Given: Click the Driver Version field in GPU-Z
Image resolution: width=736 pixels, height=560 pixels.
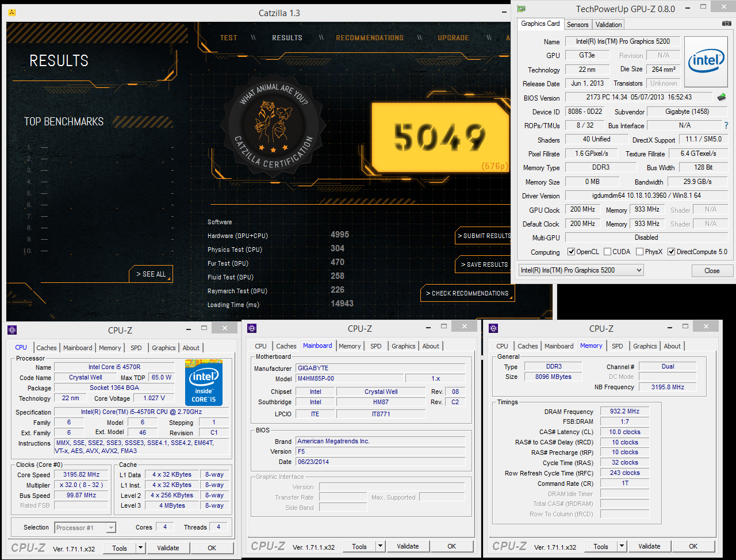Looking at the screenshot, I should 646,195.
